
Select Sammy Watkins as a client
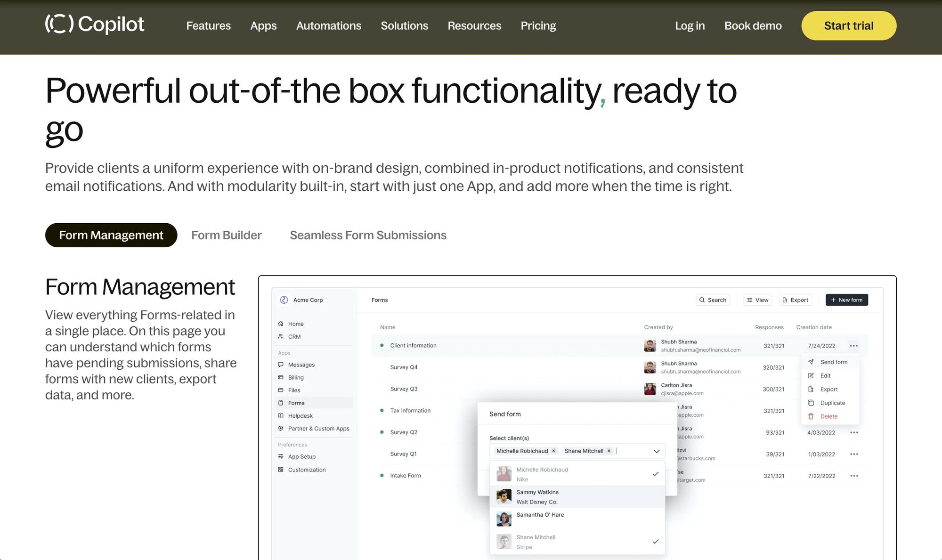(x=537, y=496)
